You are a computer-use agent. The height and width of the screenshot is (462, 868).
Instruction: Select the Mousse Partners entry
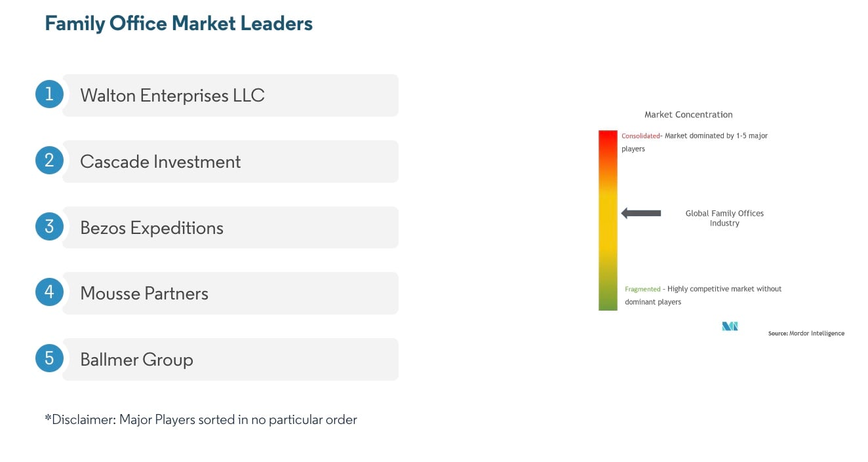coord(229,294)
